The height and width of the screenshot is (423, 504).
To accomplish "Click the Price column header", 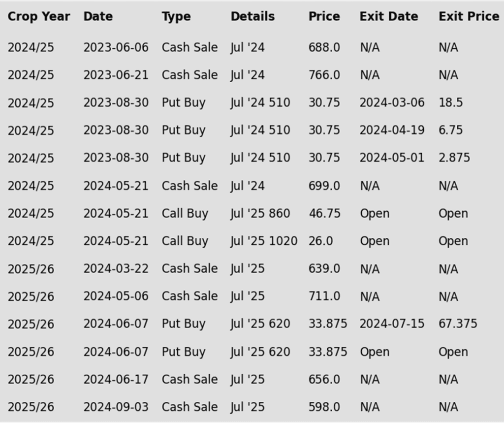I will coord(324,16).
